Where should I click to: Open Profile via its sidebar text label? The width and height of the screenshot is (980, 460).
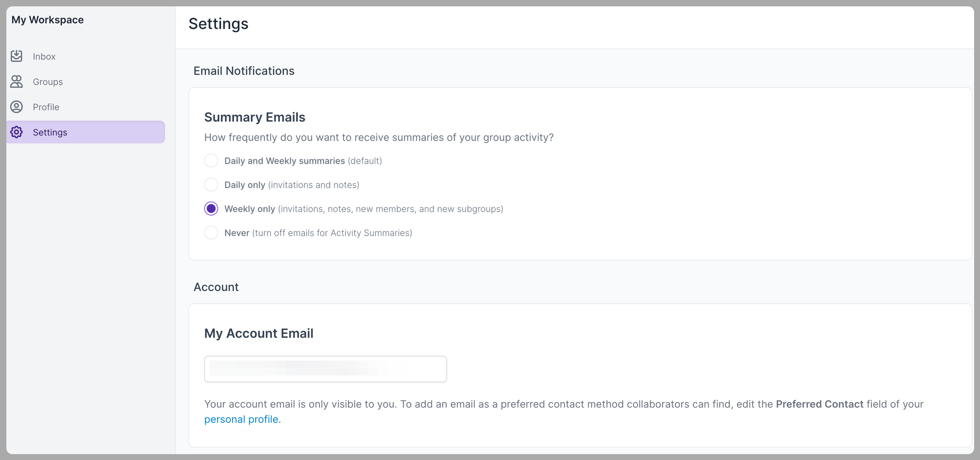(x=46, y=107)
